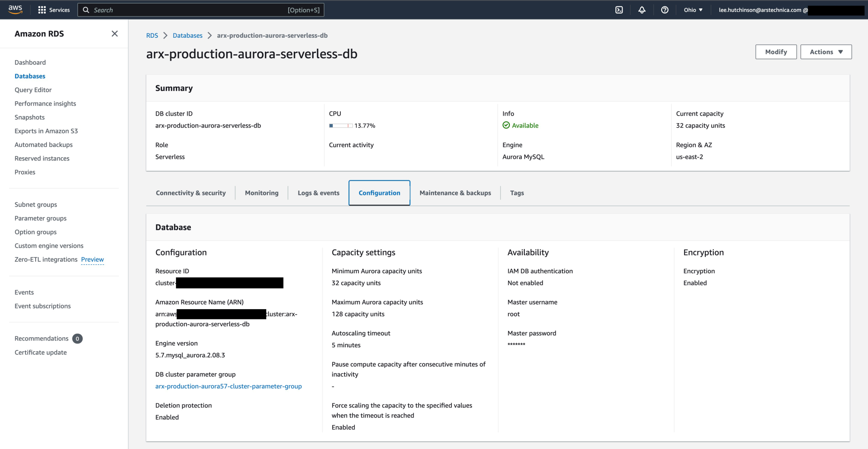Select the Maintenance & backups tab
Viewport: 868px width, 449px height.
(x=455, y=193)
